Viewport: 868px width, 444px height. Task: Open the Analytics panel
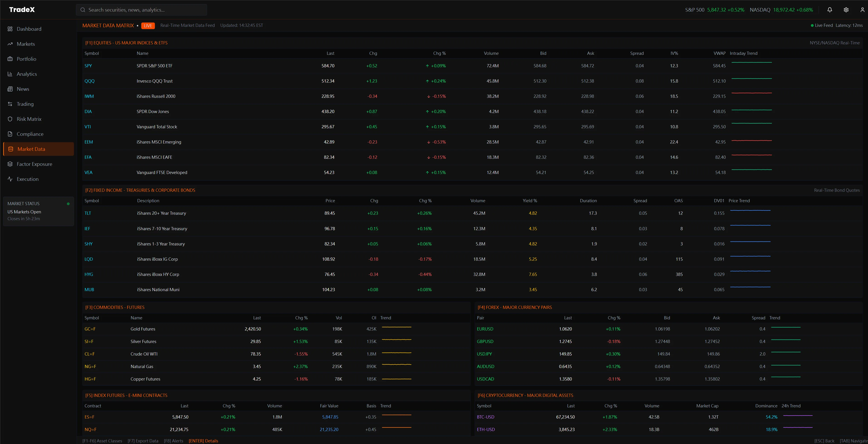coord(27,74)
